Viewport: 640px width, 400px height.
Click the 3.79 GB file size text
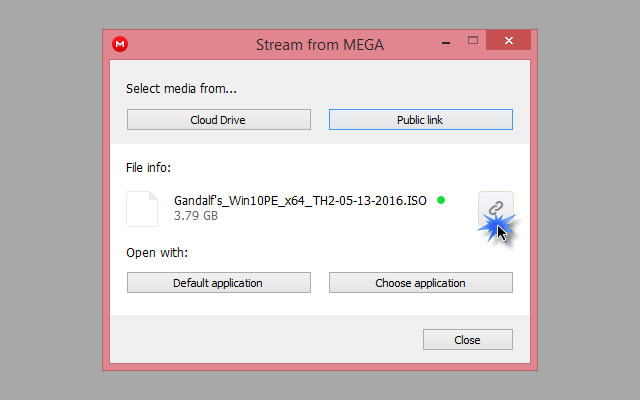coord(196,216)
